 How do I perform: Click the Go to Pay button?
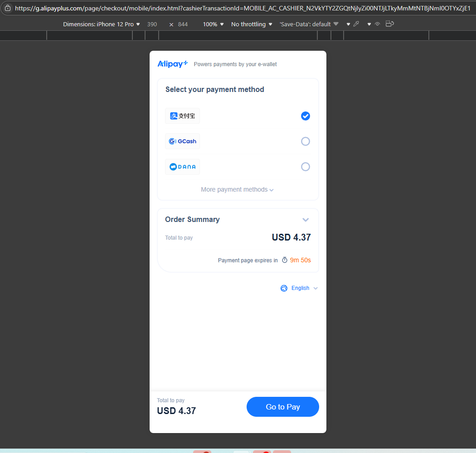pyautogui.click(x=282, y=407)
